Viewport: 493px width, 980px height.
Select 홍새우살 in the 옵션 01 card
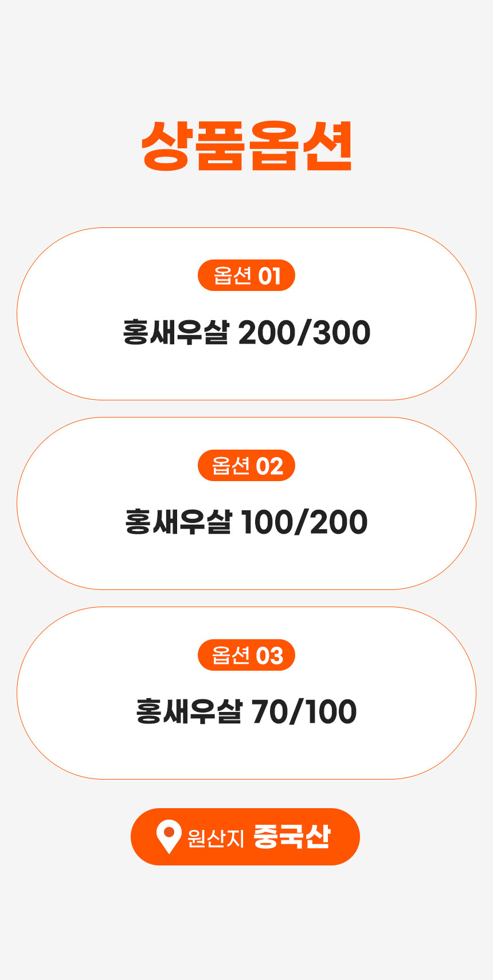[176, 332]
